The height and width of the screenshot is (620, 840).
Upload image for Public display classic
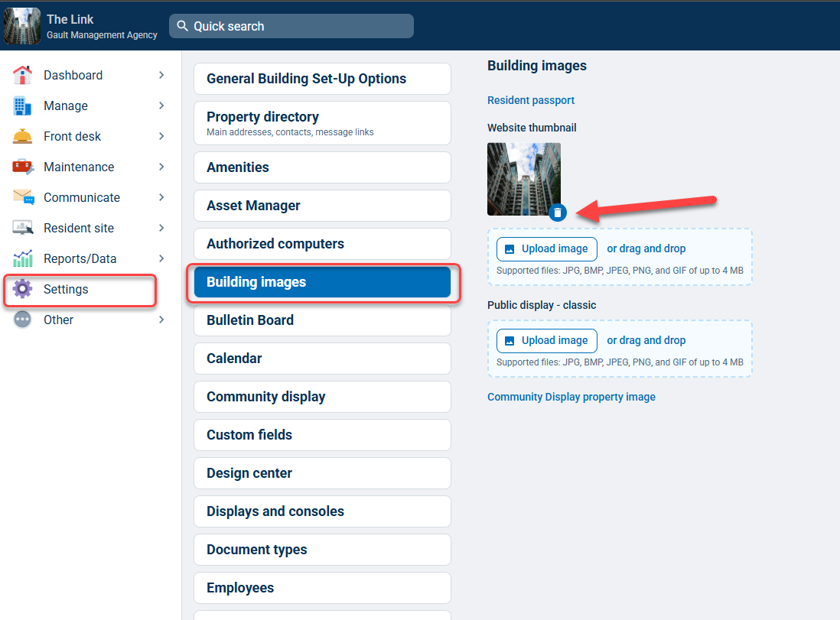[x=546, y=340]
